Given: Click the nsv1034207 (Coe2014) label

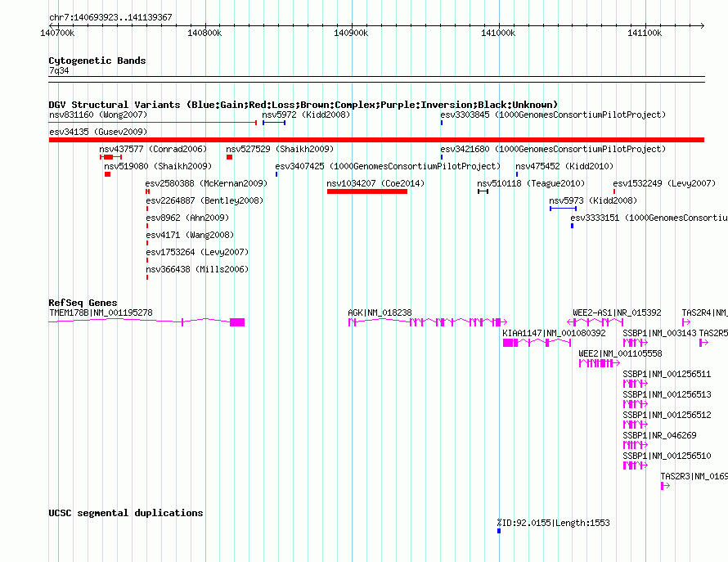Looking at the screenshot, I should (x=375, y=183).
